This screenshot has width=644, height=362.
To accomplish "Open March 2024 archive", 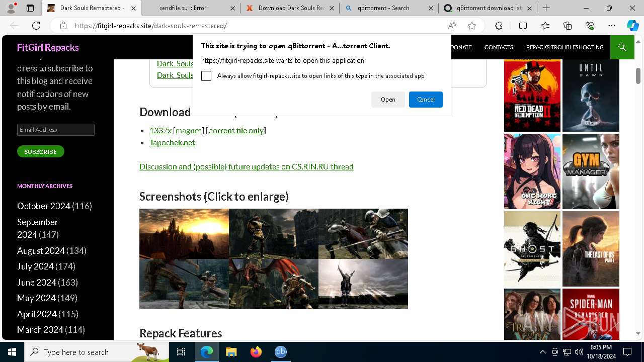I will tap(40, 330).
